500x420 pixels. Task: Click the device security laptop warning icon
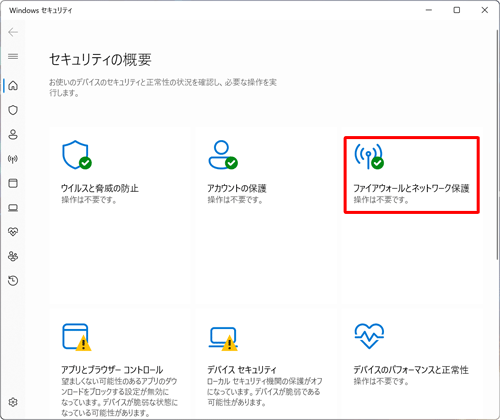223,339
